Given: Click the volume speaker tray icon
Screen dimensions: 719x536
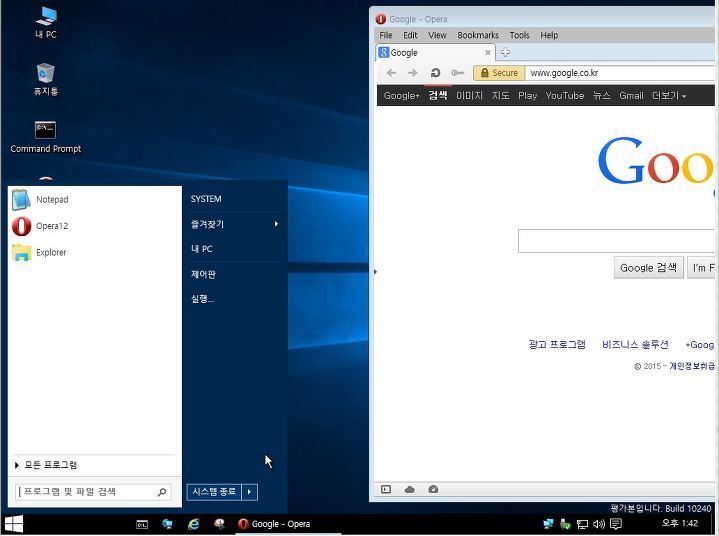Looking at the screenshot, I should tap(599, 524).
